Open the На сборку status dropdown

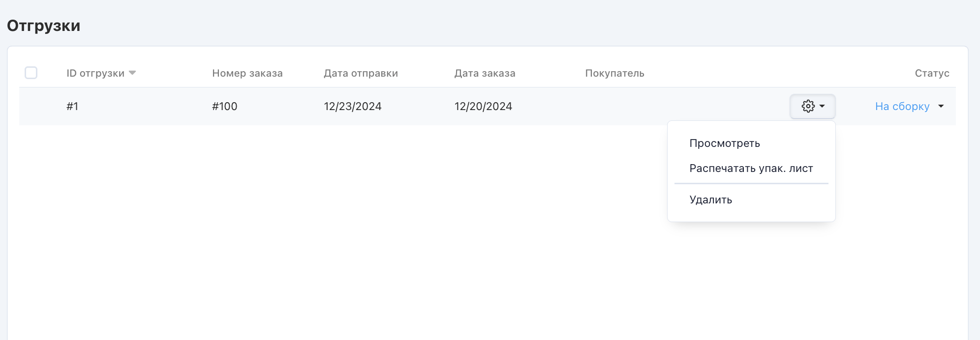pyautogui.click(x=902, y=106)
